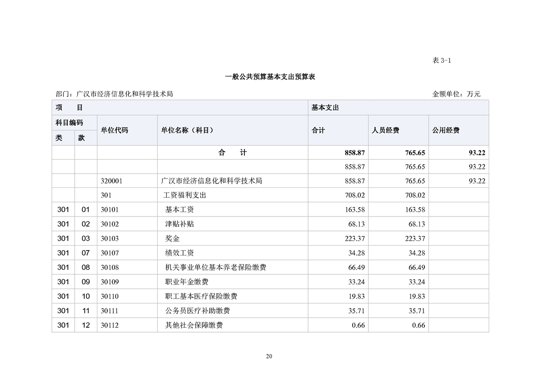555x392 pixels.
Task: Click 款 value 12 in last row
Action: (86, 326)
